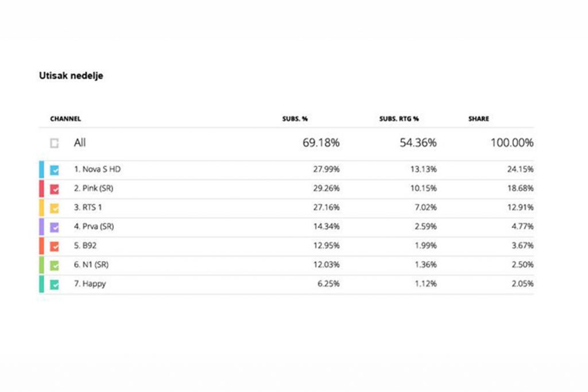This screenshot has height=392, width=588.
Task: Sort by the CHANNEL column header
Action: (x=65, y=119)
